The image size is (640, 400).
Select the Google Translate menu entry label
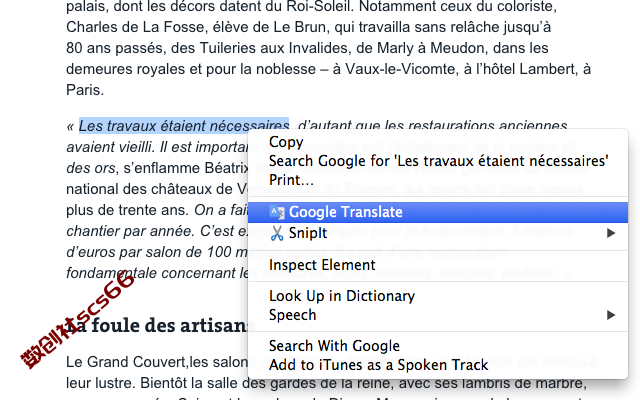point(345,212)
